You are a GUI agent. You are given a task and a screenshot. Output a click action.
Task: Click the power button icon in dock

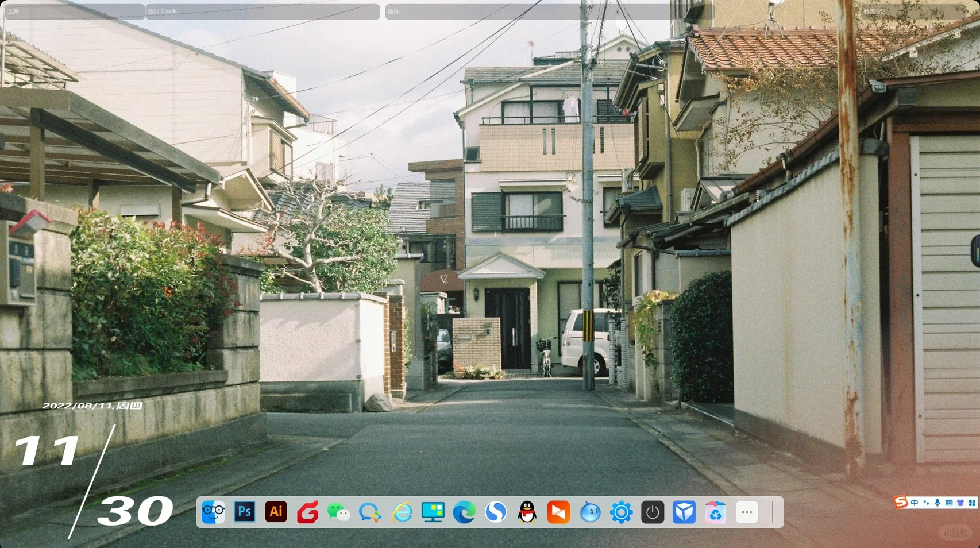(x=653, y=512)
